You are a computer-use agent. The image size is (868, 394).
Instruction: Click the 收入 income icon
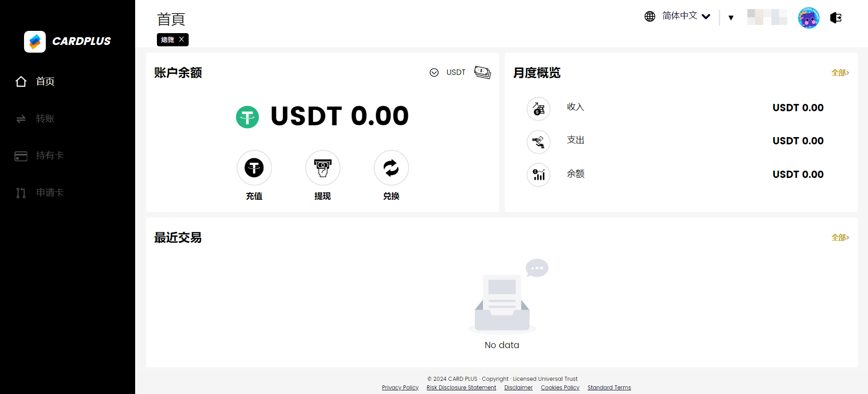538,109
